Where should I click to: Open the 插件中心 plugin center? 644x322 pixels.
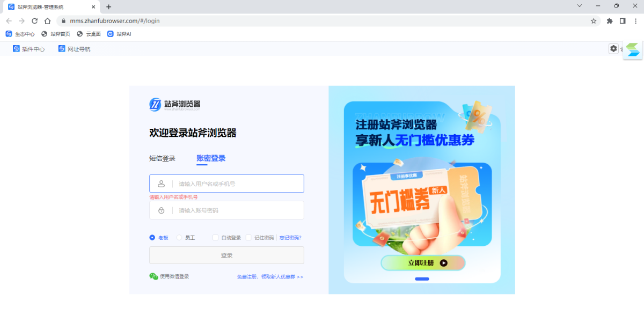28,48
